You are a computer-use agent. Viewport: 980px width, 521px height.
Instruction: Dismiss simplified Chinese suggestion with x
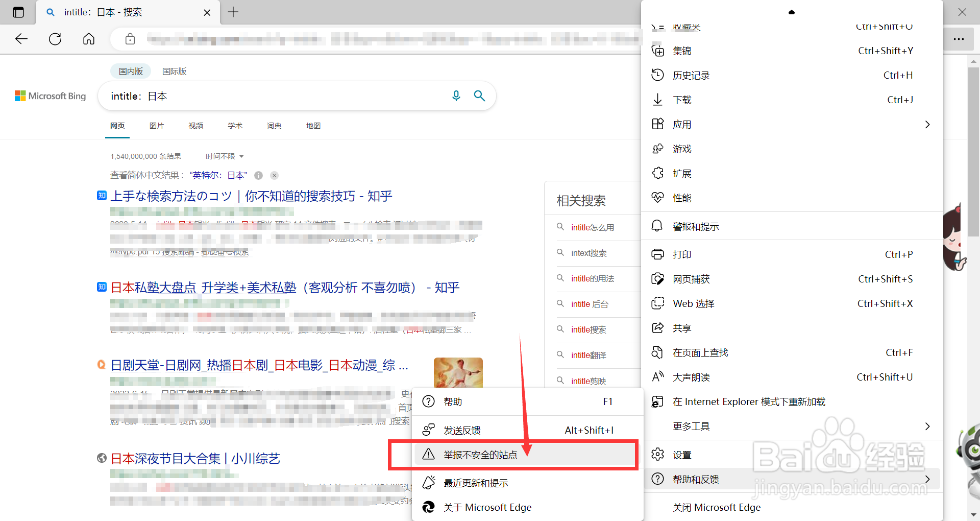(x=274, y=175)
